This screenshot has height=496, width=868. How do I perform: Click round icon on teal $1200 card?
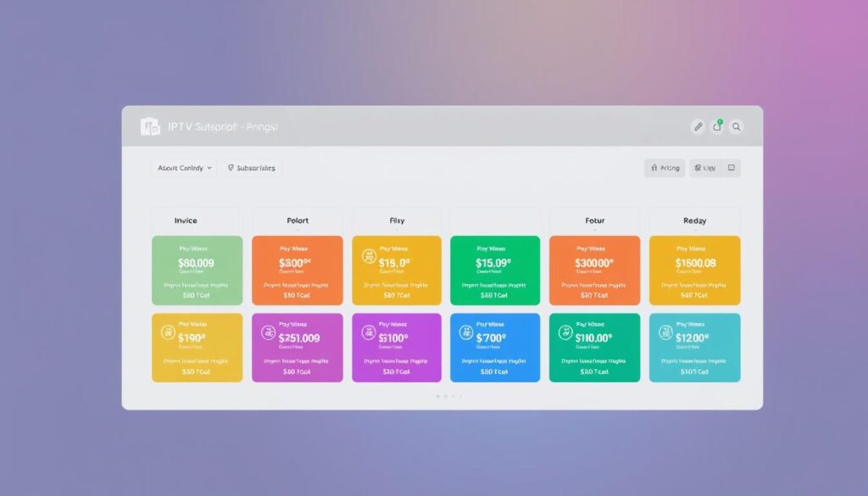(665, 334)
